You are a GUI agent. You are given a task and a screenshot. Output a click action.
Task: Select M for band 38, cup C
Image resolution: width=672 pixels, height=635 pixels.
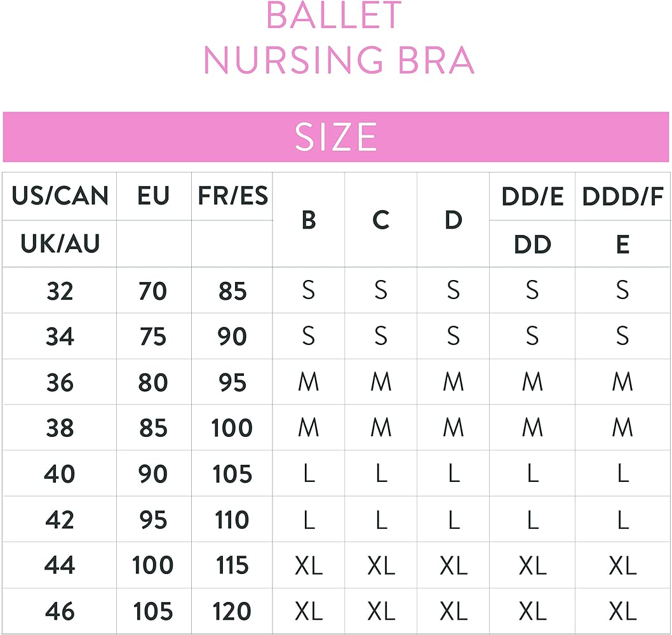[380, 428]
